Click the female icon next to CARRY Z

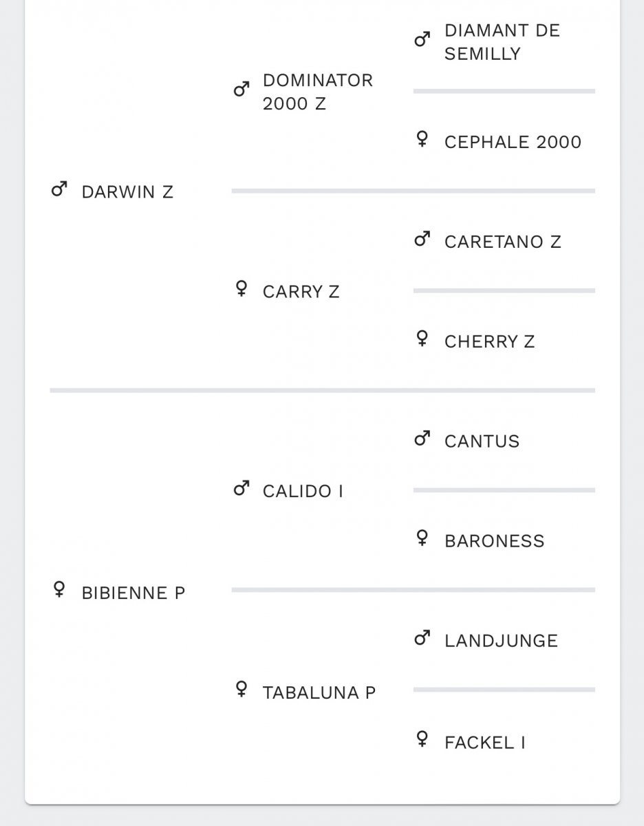(241, 288)
